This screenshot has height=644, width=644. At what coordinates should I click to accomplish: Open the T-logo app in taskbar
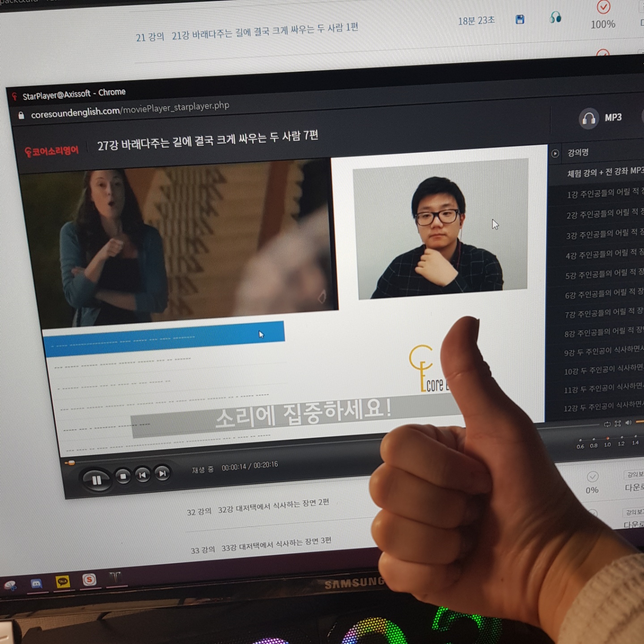pyautogui.click(x=115, y=577)
